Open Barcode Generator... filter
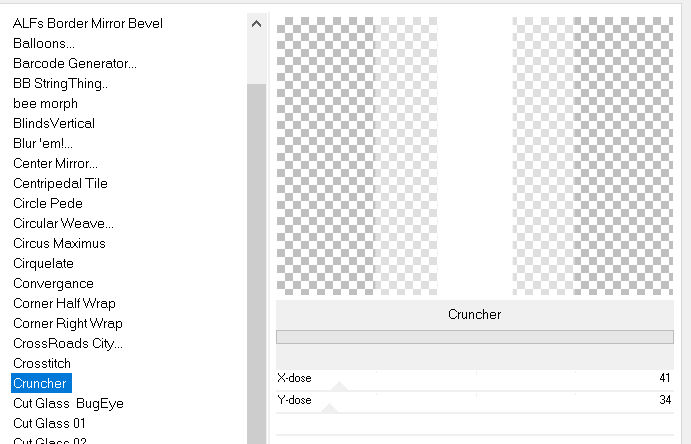 (x=75, y=63)
